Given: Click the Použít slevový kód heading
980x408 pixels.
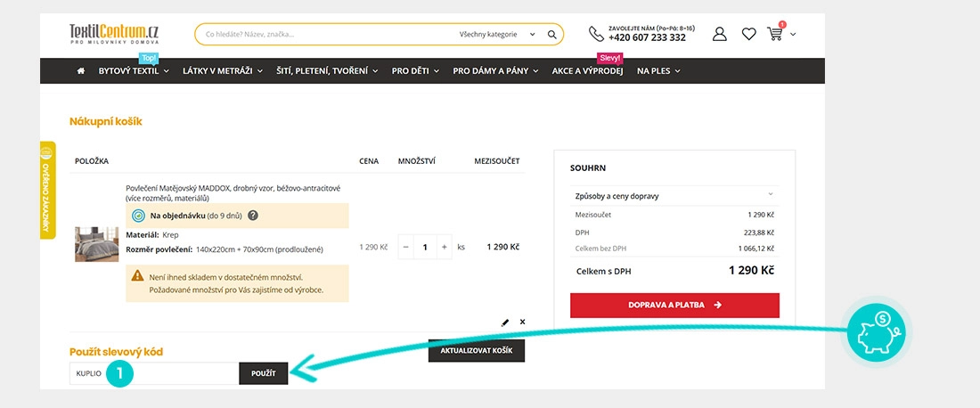Looking at the screenshot, I should (x=116, y=352).
